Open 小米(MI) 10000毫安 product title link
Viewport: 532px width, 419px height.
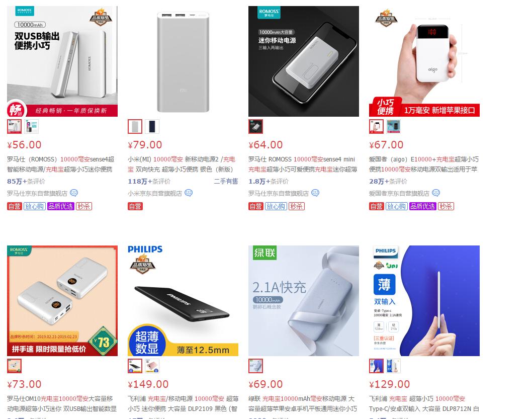182,164
